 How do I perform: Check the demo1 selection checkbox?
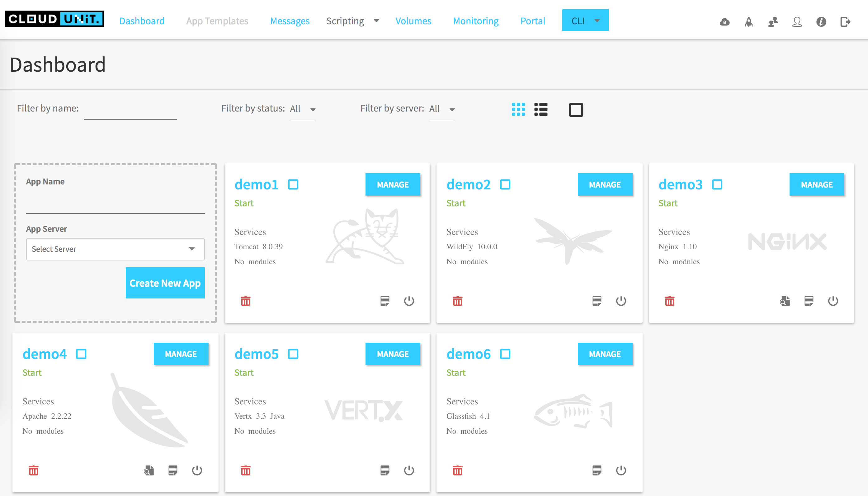pyautogui.click(x=293, y=185)
